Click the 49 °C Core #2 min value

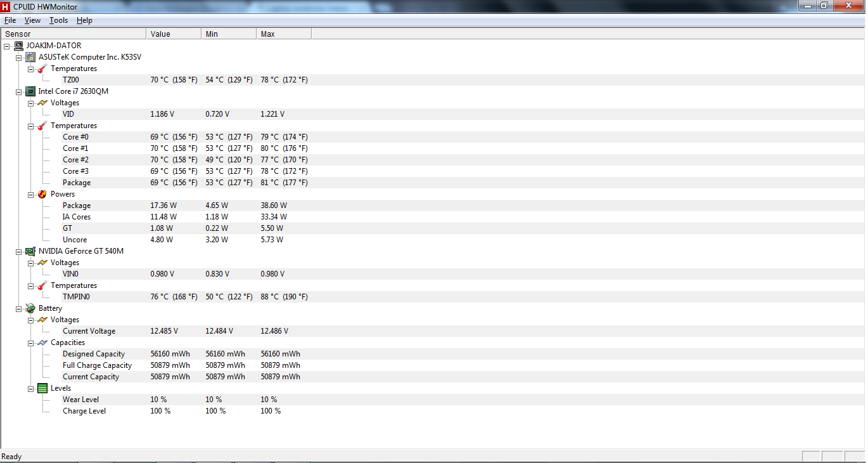coord(229,160)
